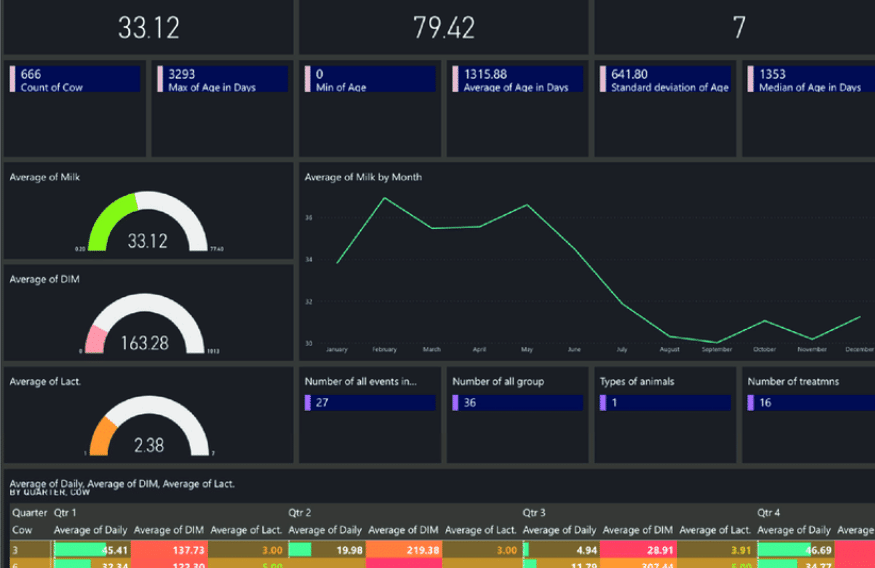Select the May data point on the milk line chart
This screenshot has width=875, height=568.
(527, 205)
